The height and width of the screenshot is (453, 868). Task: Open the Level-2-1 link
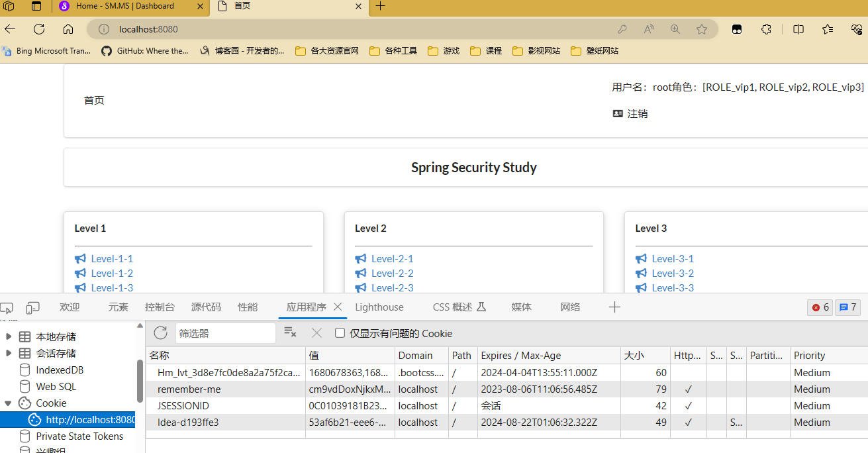[x=391, y=258]
